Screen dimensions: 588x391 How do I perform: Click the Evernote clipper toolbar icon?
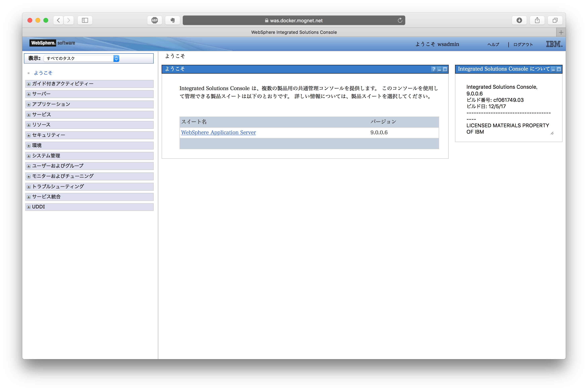(172, 20)
